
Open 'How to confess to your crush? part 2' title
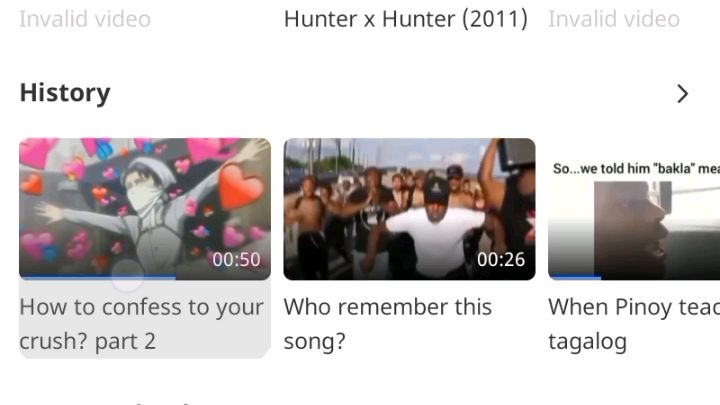pyautogui.click(x=141, y=324)
